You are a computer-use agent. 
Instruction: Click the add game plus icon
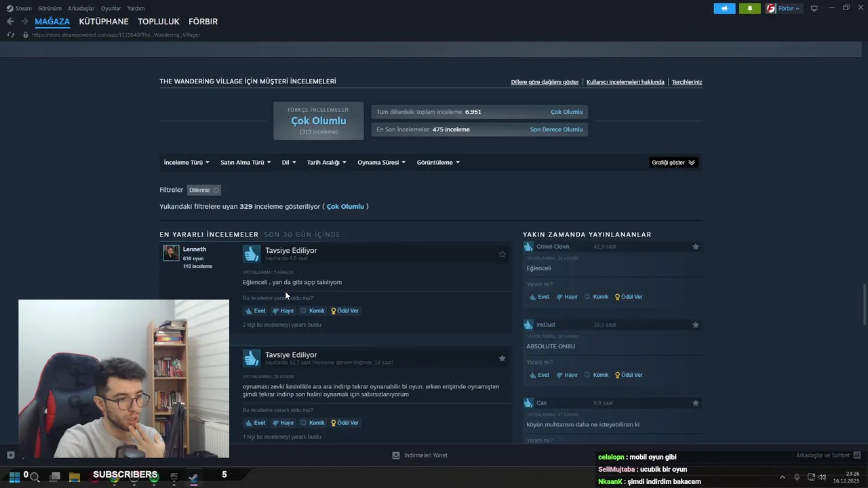(x=10, y=455)
